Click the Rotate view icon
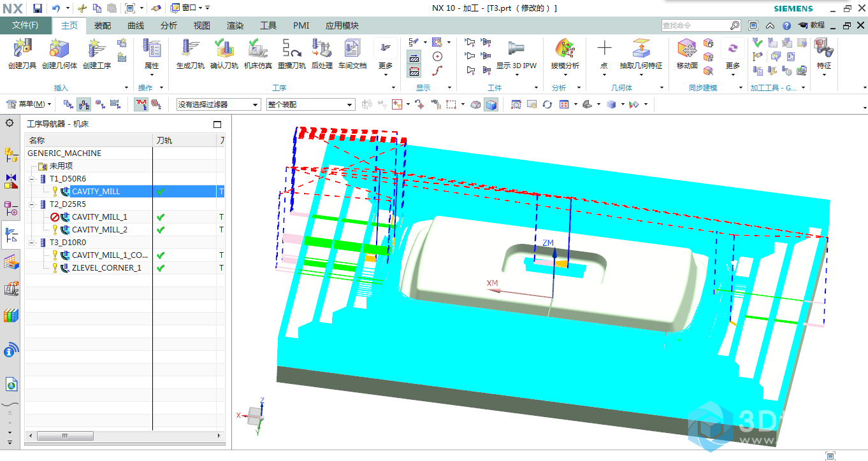 click(x=547, y=104)
